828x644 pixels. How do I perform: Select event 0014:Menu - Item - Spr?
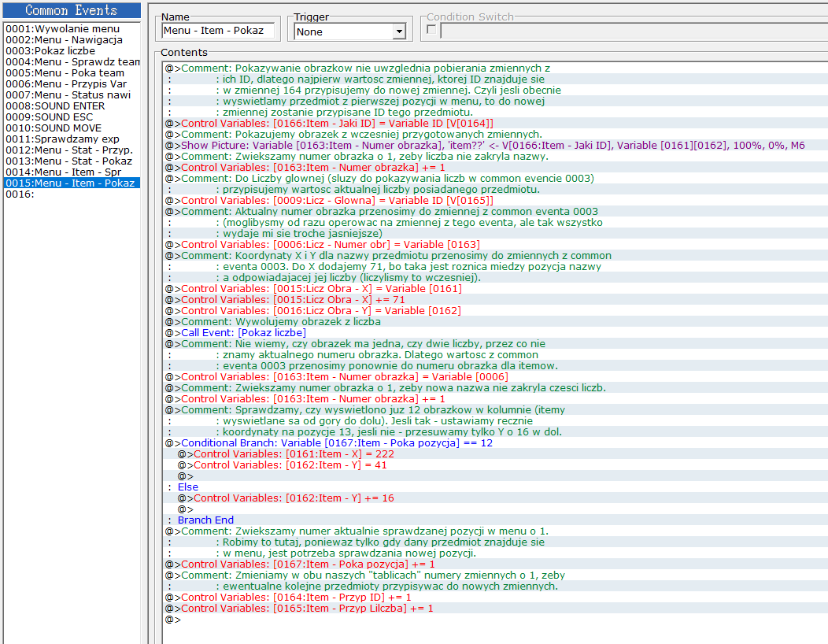[x=72, y=172]
